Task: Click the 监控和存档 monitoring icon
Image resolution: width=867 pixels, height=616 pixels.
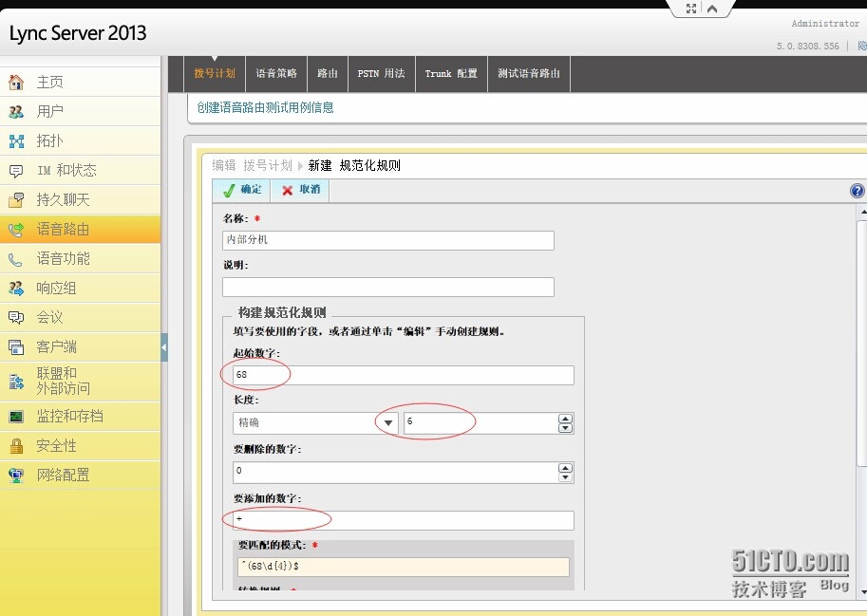Action: pyautogui.click(x=16, y=416)
